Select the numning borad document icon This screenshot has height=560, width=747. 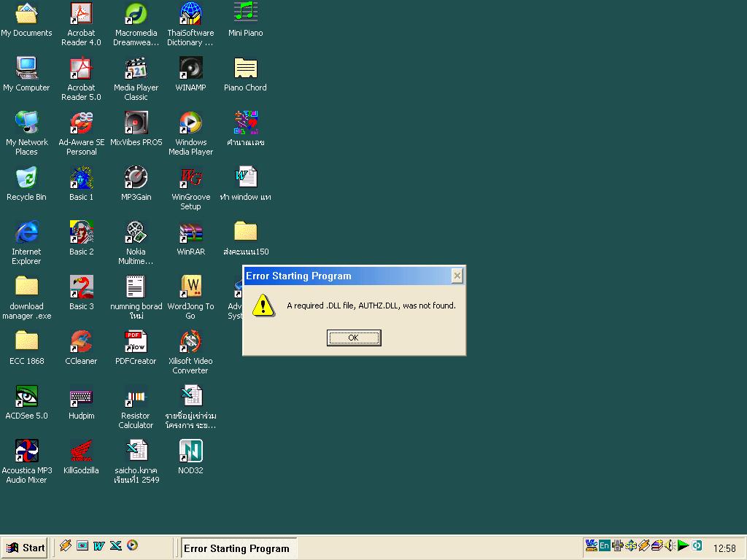pos(136,298)
